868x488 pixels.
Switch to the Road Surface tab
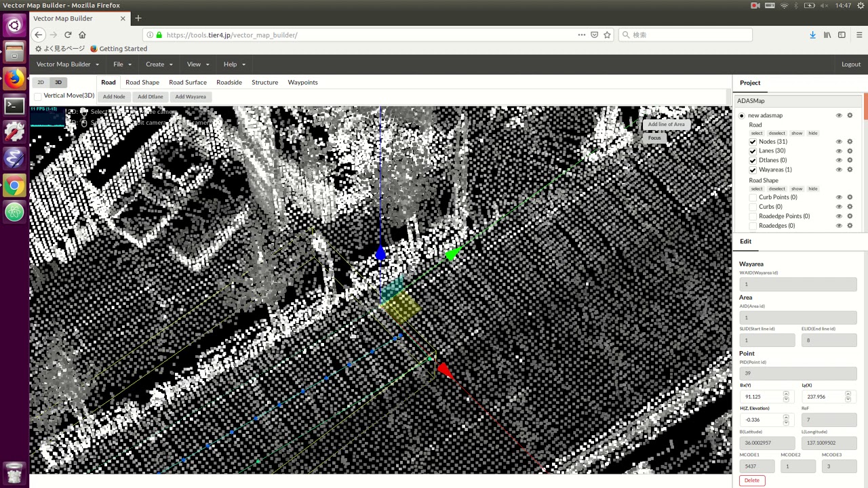click(x=188, y=82)
